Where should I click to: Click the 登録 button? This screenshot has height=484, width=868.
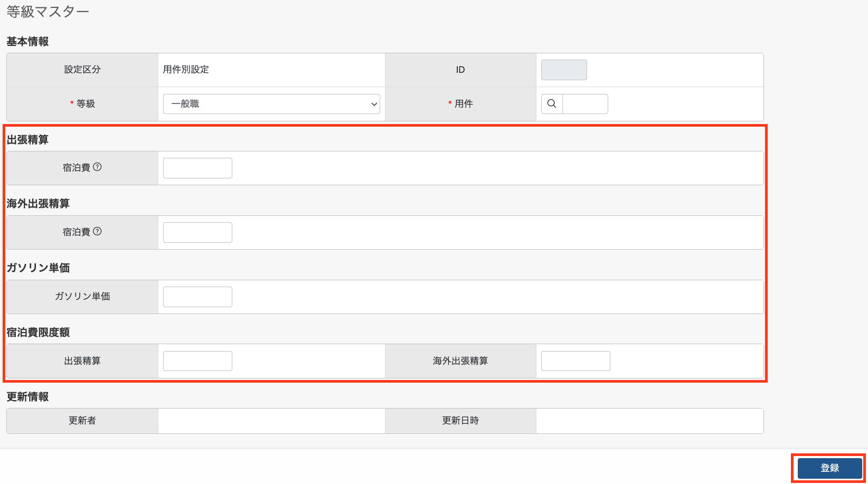(829, 468)
